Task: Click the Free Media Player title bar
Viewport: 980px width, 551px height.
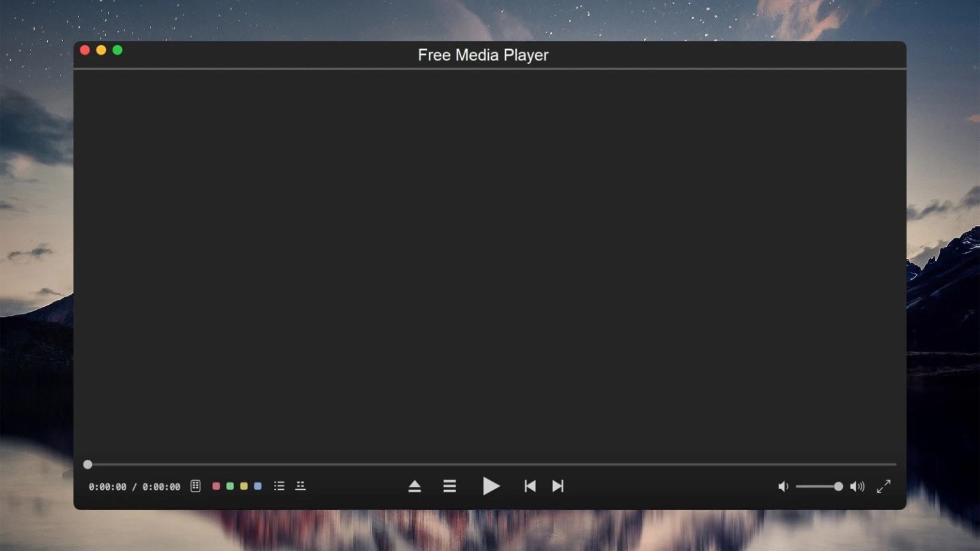Action: pyautogui.click(x=483, y=55)
